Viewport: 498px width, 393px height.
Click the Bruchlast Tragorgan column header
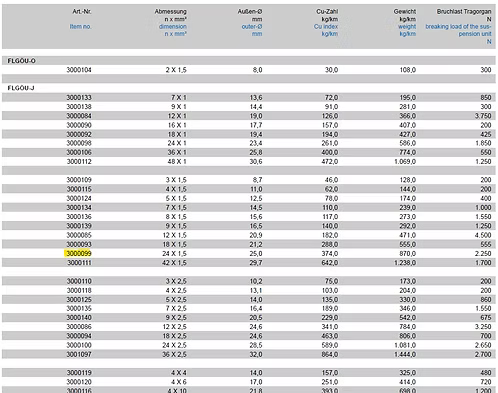coord(464,12)
